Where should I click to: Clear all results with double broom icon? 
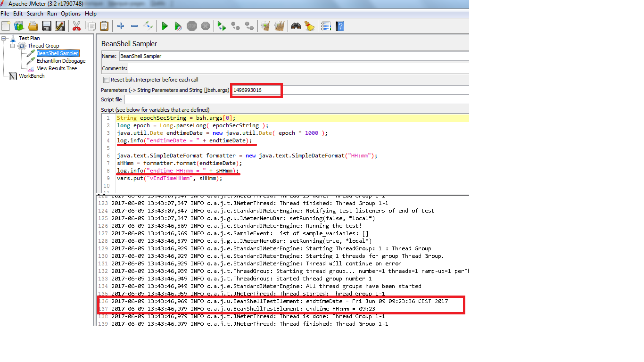(279, 26)
